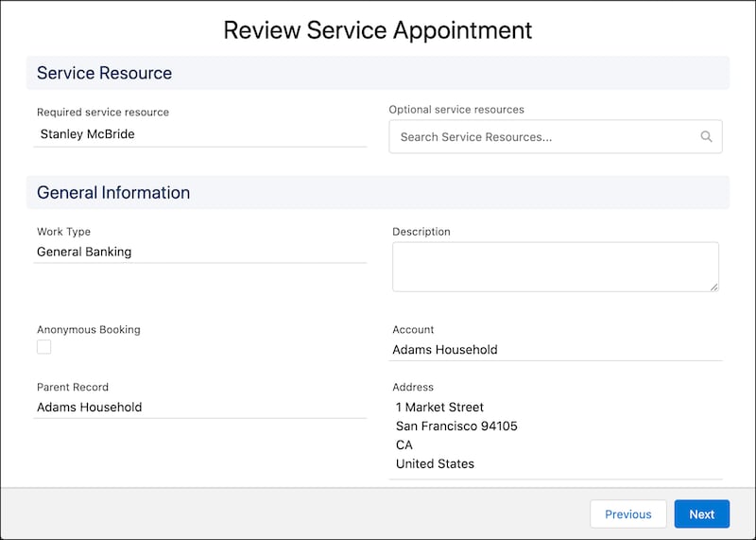Click the Optional service resources label
The image size is (756, 540).
pyautogui.click(x=456, y=110)
